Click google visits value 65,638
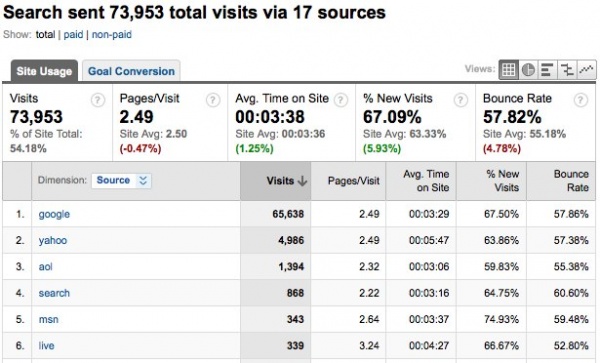This screenshot has width=600, height=363. click(288, 214)
